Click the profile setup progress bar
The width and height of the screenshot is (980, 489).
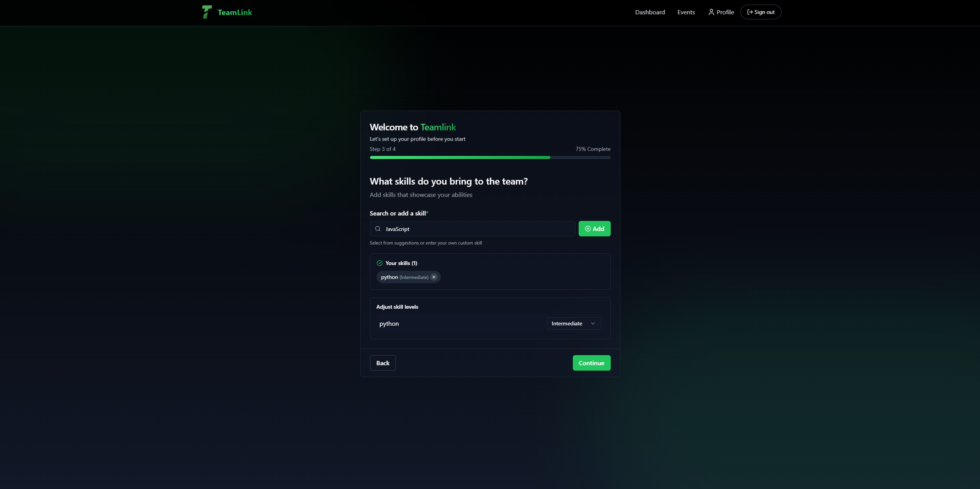pos(490,157)
